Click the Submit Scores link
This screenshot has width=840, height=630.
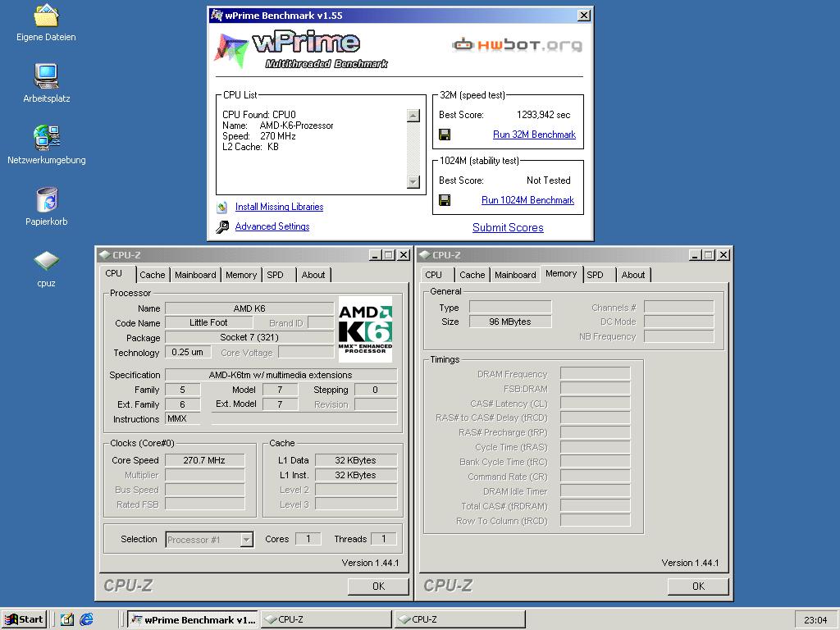pyautogui.click(x=508, y=228)
